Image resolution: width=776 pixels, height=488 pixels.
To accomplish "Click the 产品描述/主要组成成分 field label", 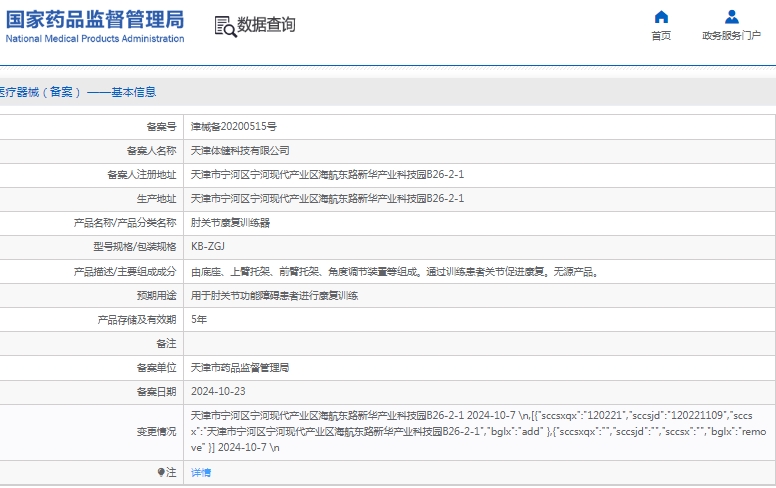I will click(x=125, y=272).
